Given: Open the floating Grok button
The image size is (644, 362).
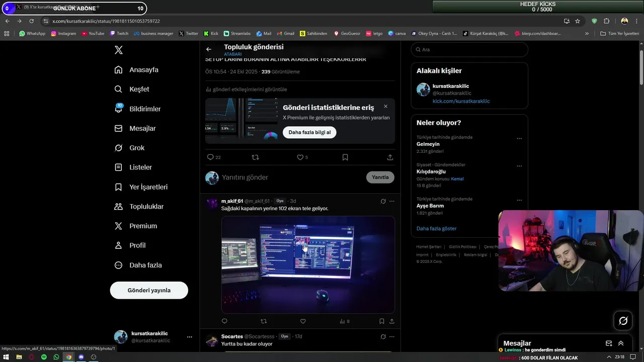Looking at the screenshot, I should click(x=623, y=321).
